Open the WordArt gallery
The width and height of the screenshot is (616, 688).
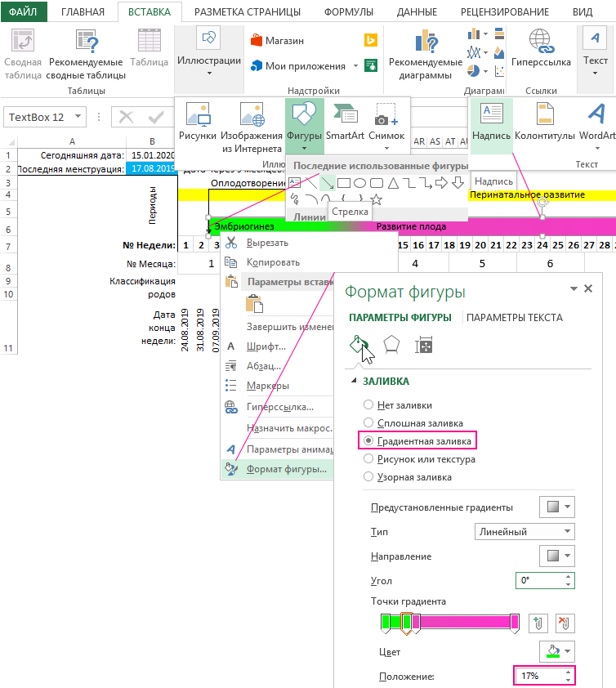pos(597,123)
